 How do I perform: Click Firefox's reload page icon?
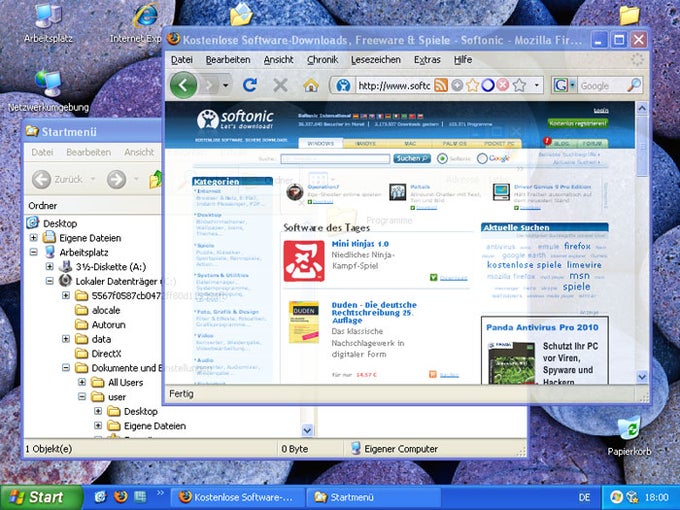coord(250,85)
